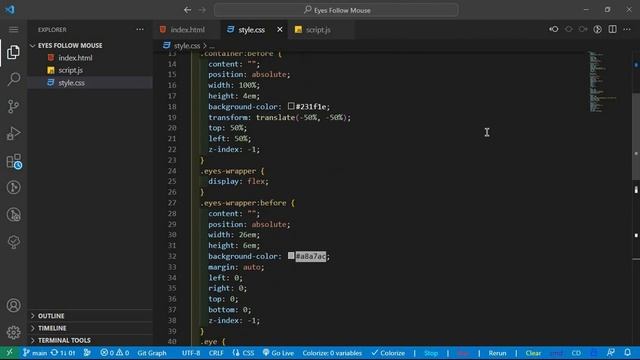
Task: Open notifications bell in status bar
Action: (627, 353)
